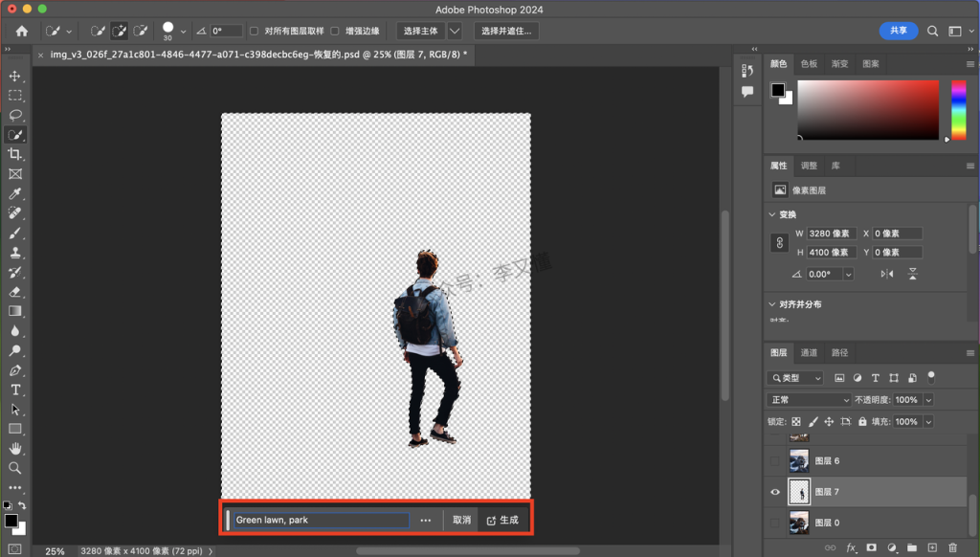The width and height of the screenshot is (980, 557).
Task: Select the Spot Healing Brush tool
Action: (15, 213)
